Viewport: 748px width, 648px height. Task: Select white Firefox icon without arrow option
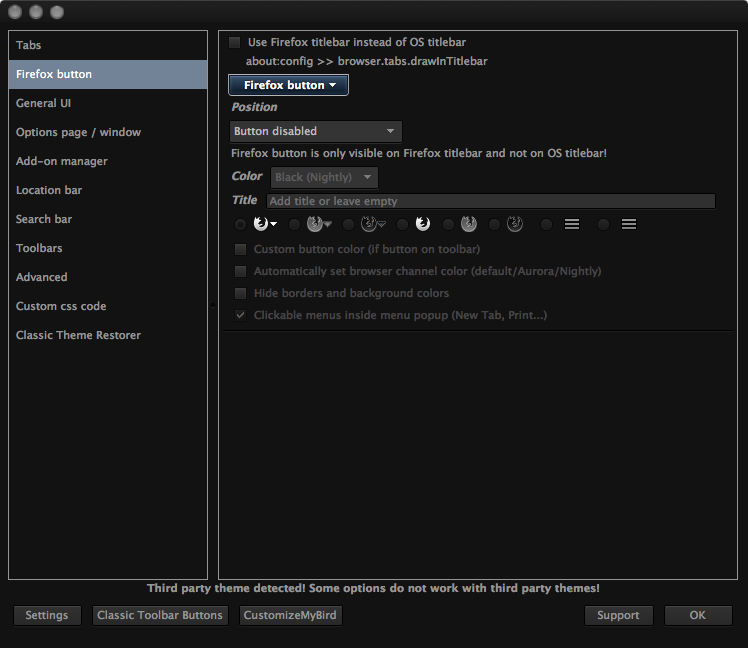pyautogui.click(x=403, y=224)
